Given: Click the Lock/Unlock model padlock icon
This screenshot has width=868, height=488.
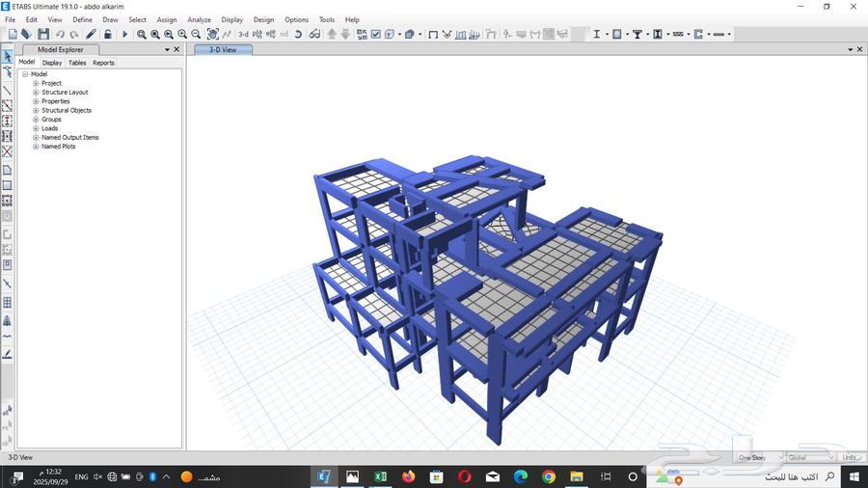Looking at the screenshot, I should (107, 34).
